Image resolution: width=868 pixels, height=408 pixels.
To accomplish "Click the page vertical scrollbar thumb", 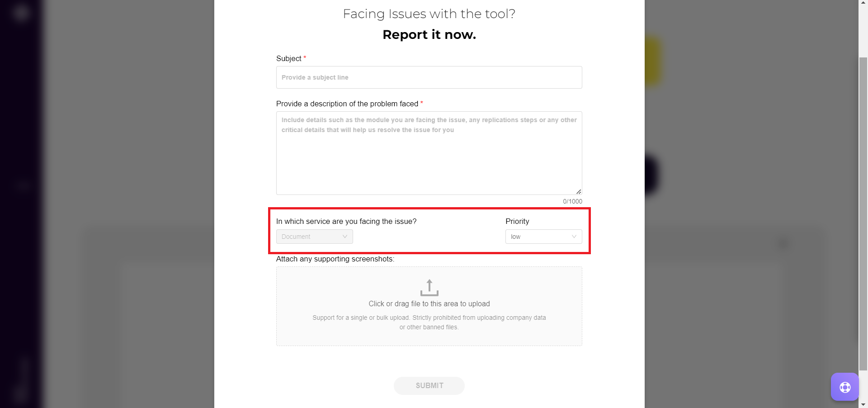I will pos(863,213).
